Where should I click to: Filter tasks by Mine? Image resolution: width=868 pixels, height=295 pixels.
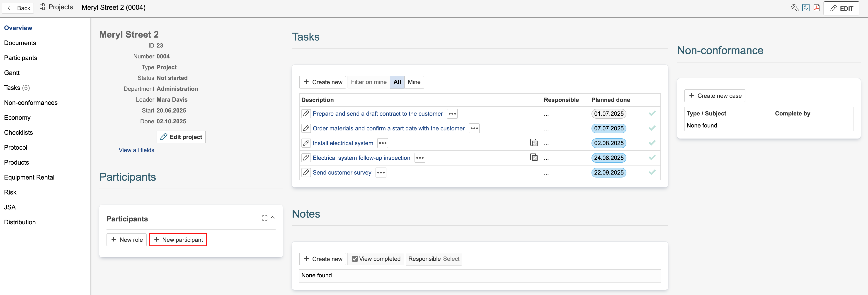pos(414,82)
